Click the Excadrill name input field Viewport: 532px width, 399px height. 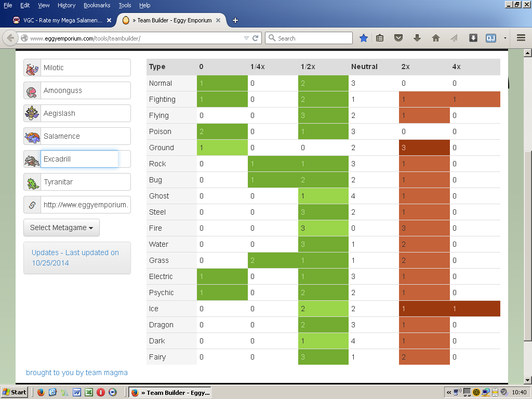(x=86, y=159)
